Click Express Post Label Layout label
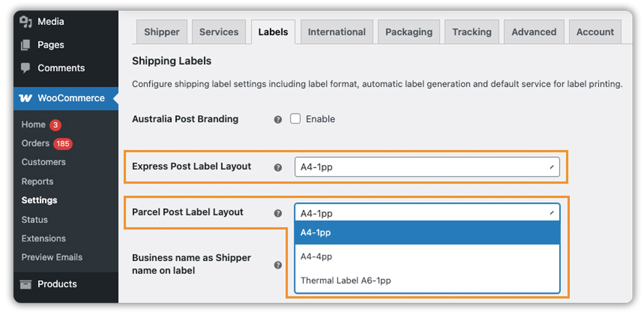This screenshot has height=315, width=644. tap(191, 166)
